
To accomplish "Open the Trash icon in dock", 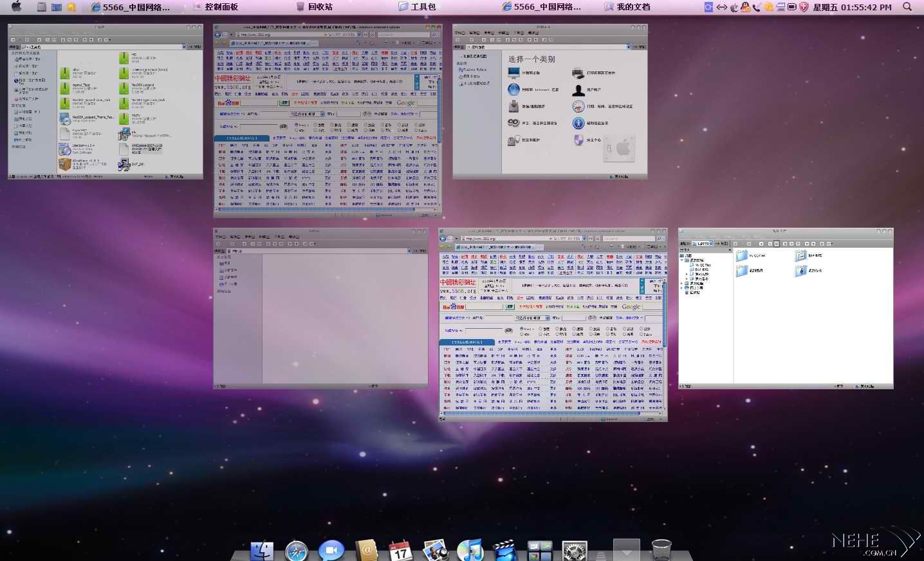I will [661, 550].
